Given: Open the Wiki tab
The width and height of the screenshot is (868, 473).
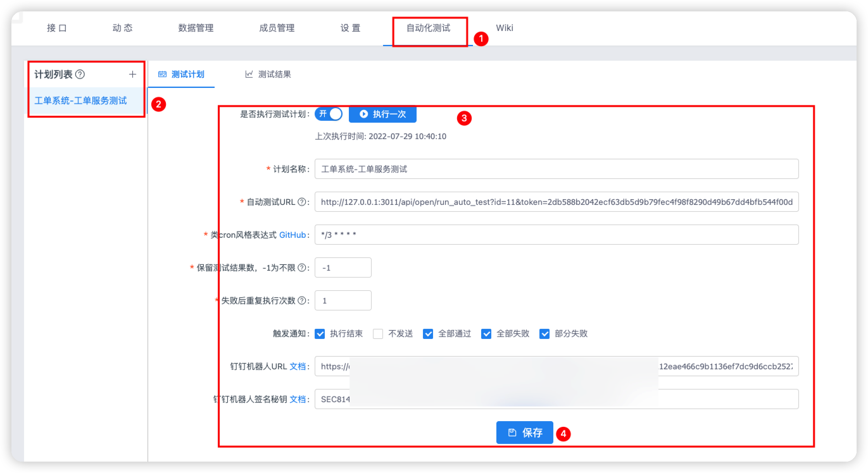Looking at the screenshot, I should pyautogui.click(x=504, y=28).
